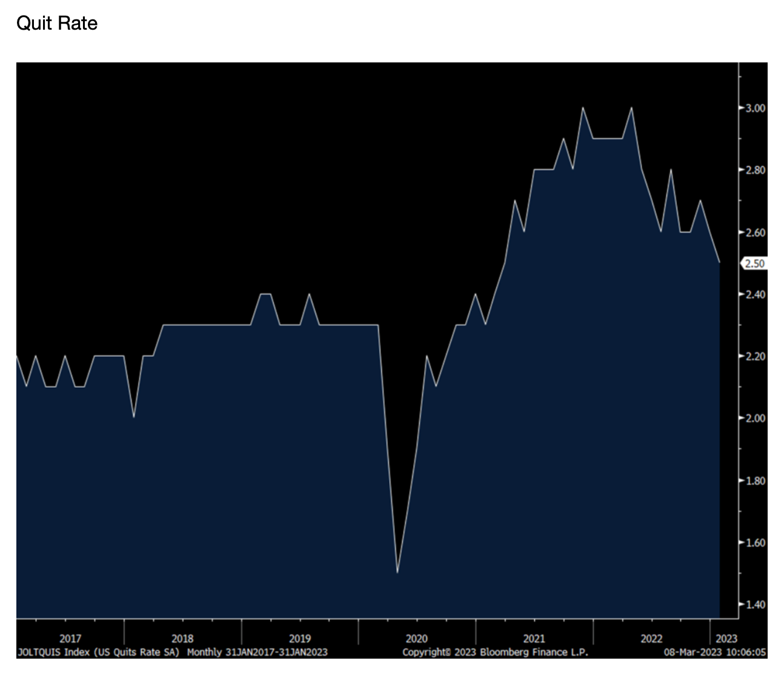784x675 pixels.
Task: Click the 1.80 y-axis label
Action: 756,480
